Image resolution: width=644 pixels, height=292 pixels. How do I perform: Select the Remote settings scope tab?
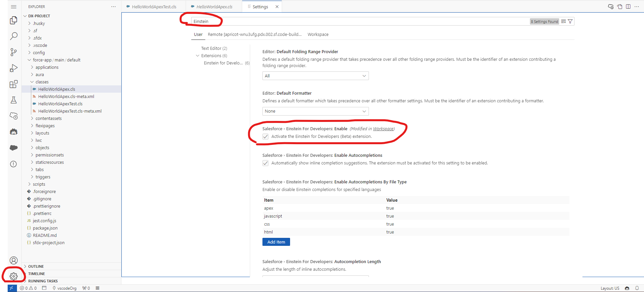254,35
